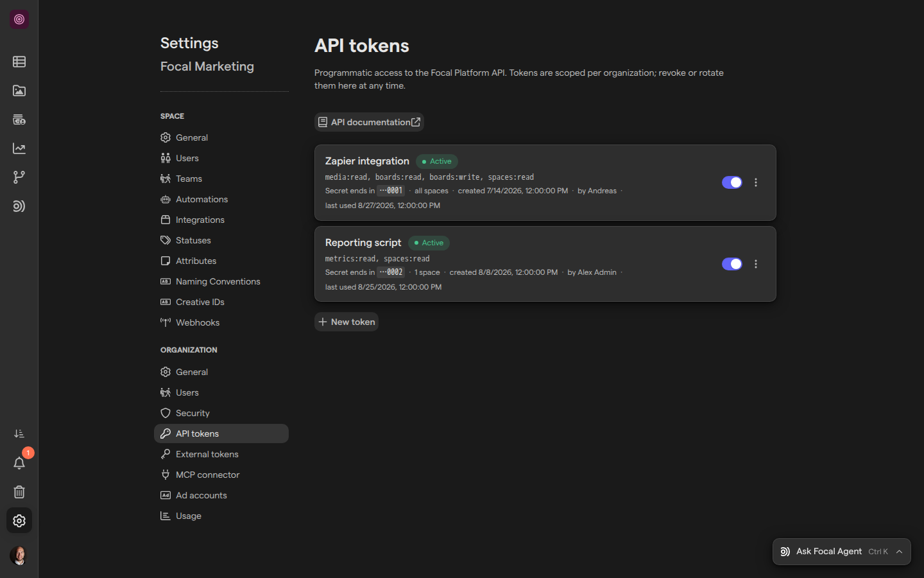The image size is (924, 578).
Task: Click the secret ending 0002
Action: [x=391, y=272]
